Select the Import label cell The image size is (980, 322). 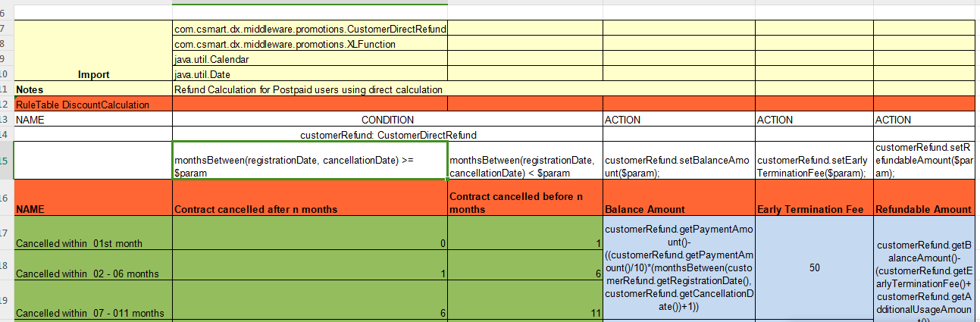[x=93, y=74]
